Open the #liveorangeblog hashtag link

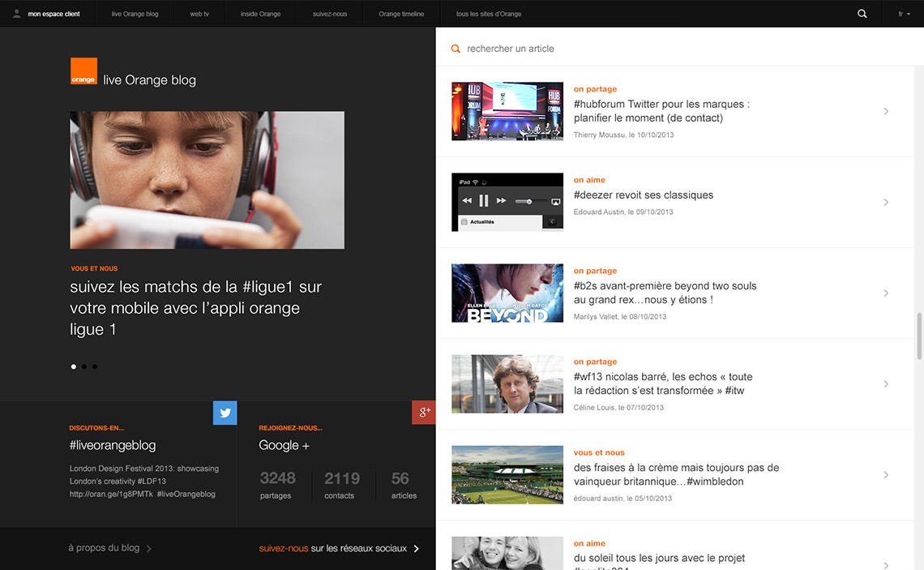click(x=113, y=445)
